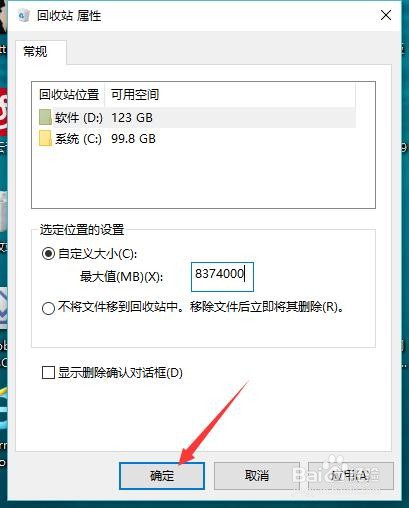Click the 最大值(MB)(X): label
The height and width of the screenshot is (508, 409).
pyautogui.click(x=121, y=276)
